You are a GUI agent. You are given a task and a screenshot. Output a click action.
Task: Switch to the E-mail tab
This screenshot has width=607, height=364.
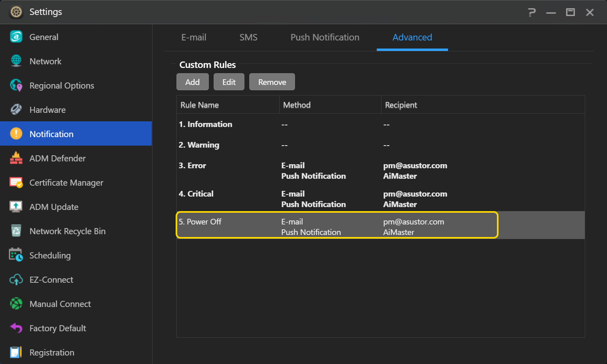(194, 38)
